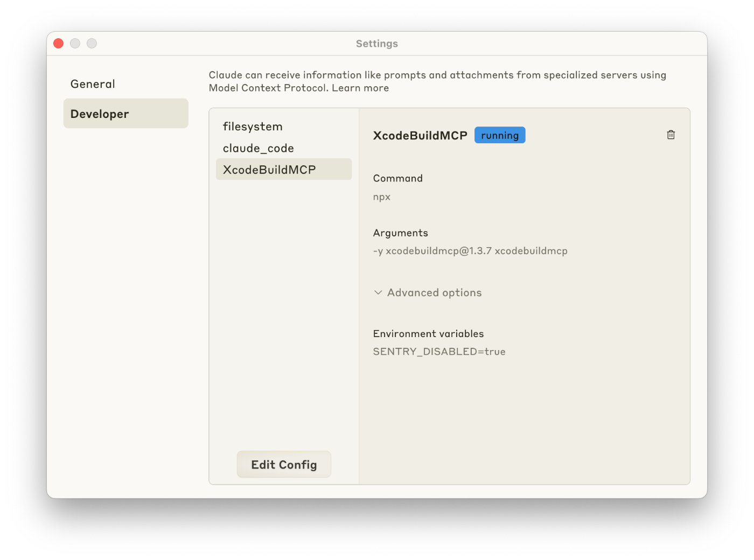Click the Settings window title
Screen dimensions: 754x560
coord(377,44)
